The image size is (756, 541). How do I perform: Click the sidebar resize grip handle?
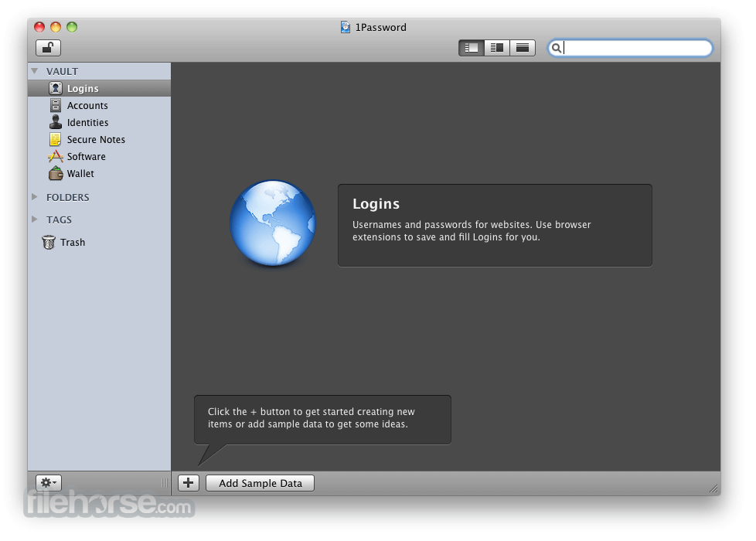coord(165,483)
